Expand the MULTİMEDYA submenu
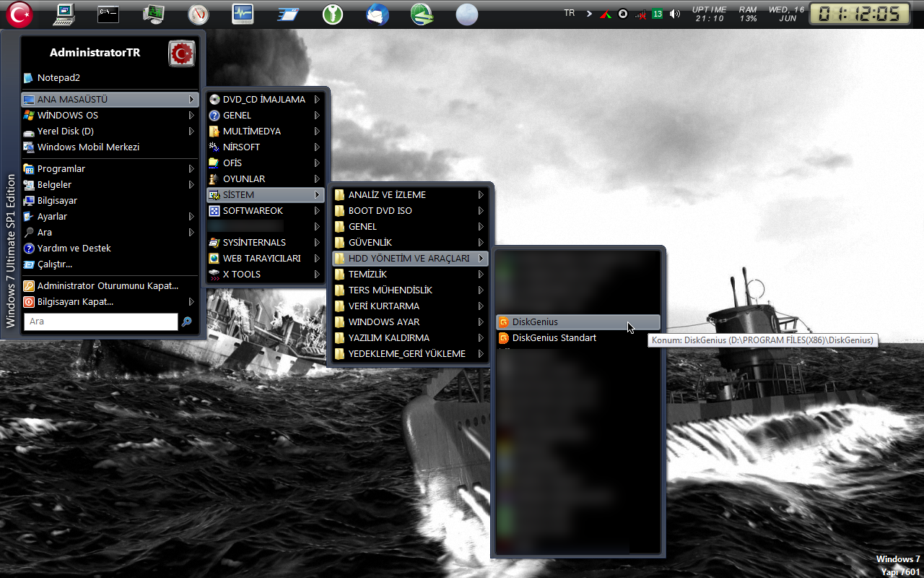Viewport: 924px width, 578px height. point(265,131)
